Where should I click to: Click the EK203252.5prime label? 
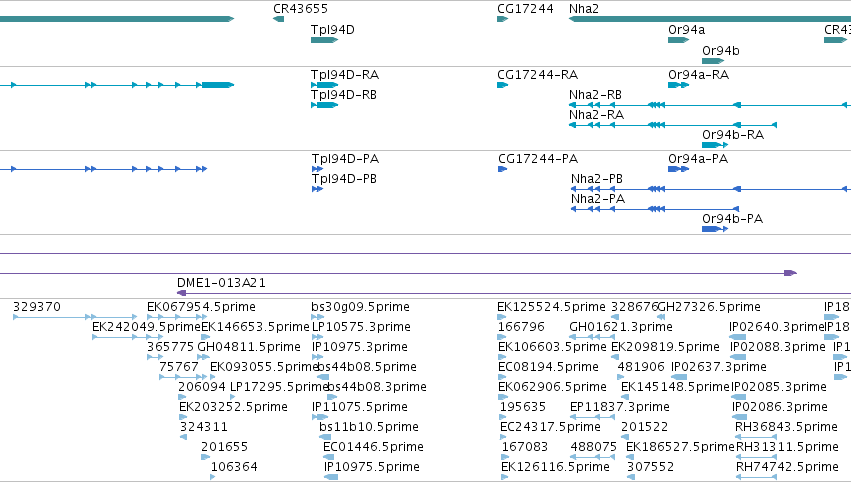(x=233, y=407)
